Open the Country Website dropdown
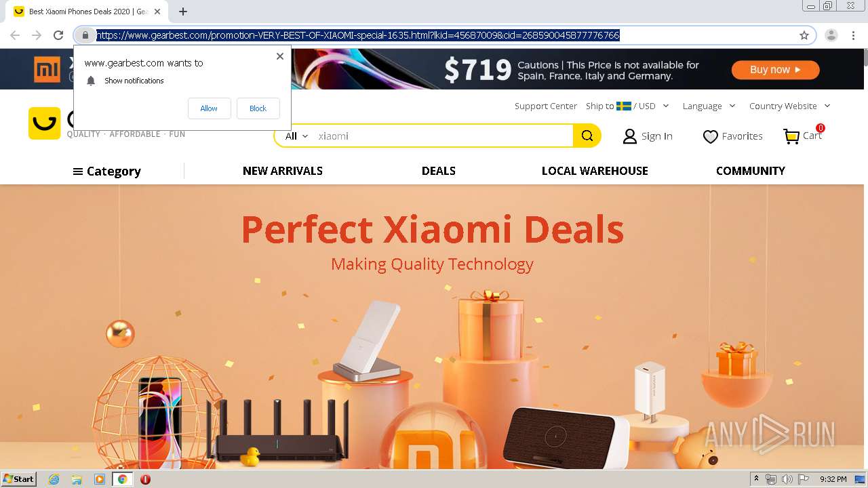Image resolution: width=868 pixels, height=488 pixels. click(789, 106)
